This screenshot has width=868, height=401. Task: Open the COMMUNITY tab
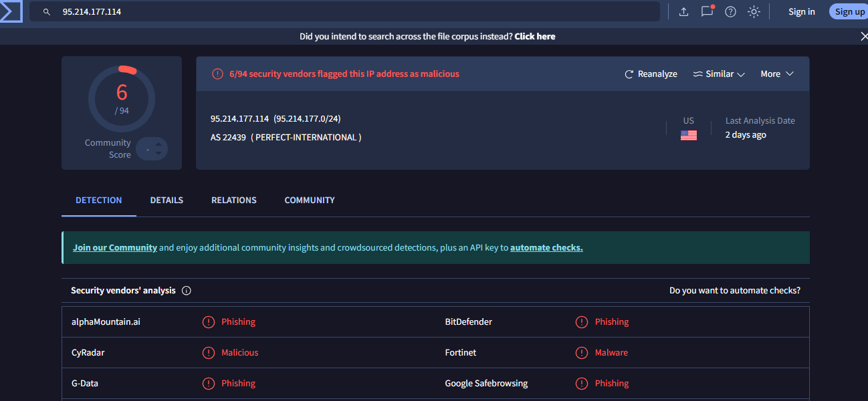pos(310,200)
